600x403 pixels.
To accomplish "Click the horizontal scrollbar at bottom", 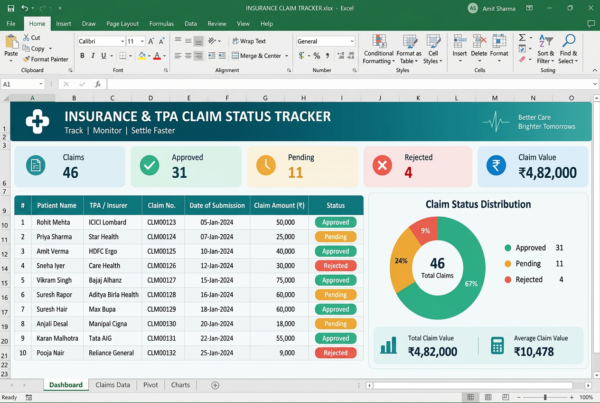I will (x=473, y=385).
